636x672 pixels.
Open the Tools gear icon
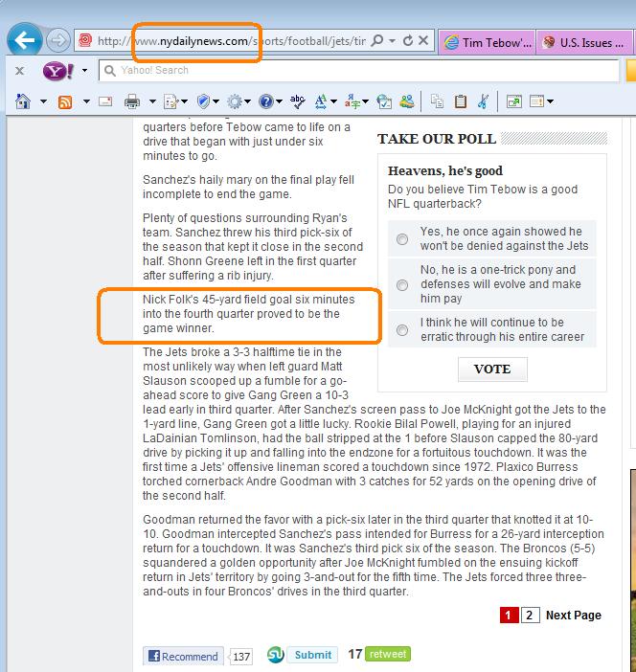235,101
